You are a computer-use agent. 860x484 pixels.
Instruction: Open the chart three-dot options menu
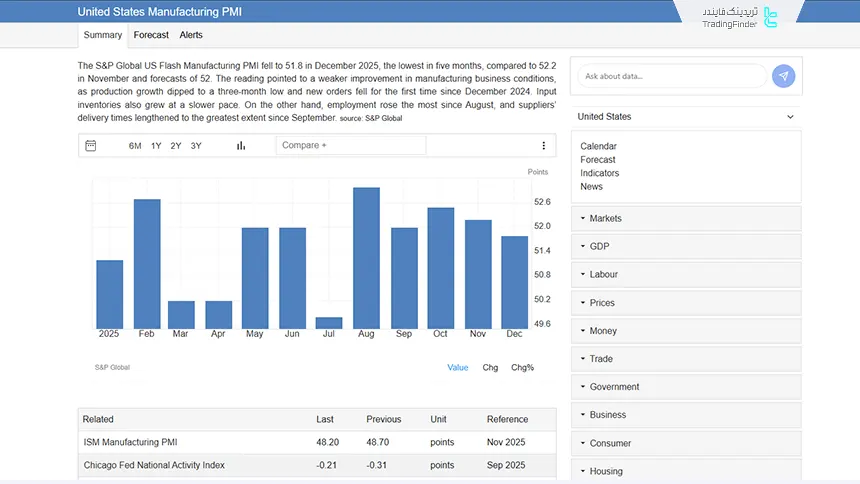click(x=544, y=146)
